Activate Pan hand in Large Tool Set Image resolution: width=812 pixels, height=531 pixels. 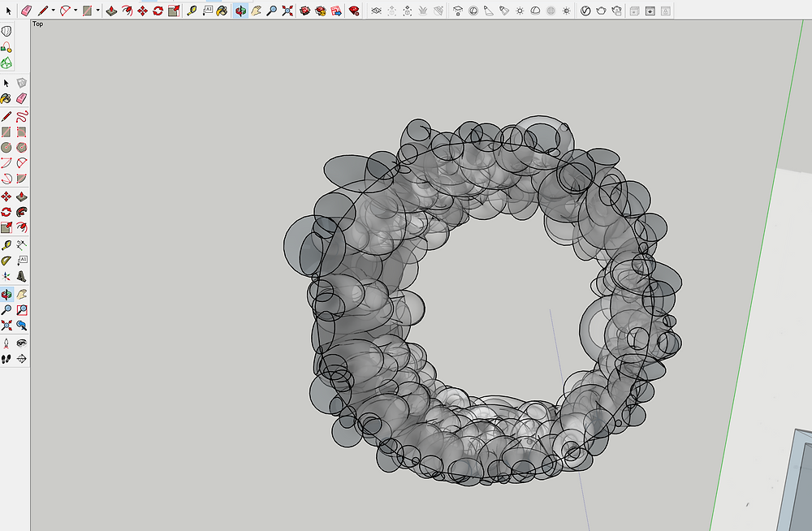pos(21,294)
